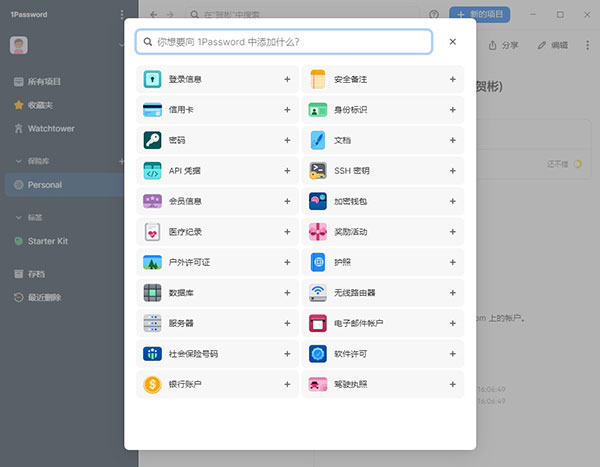600x467 pixels.
Task: Collapse the 保险库 vaults section
Action: point(18,161)
